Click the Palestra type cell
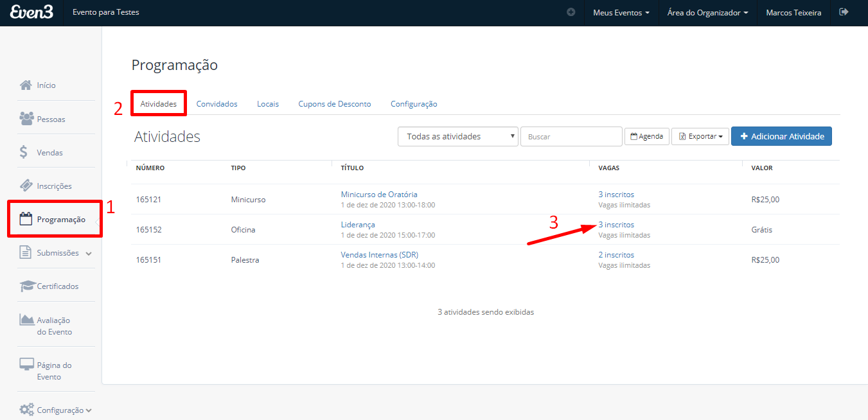 [x=244, y=259]
